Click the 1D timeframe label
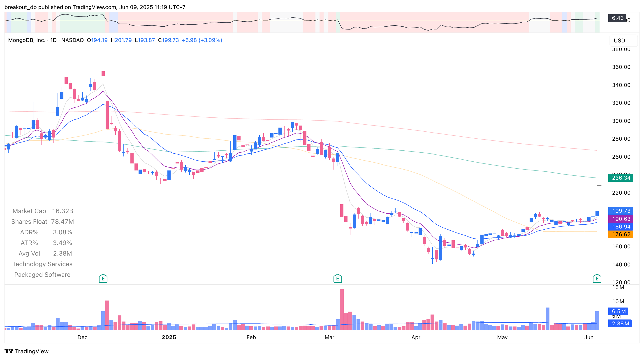The width and height of the screenshot is (644, 359). [53, 40]
